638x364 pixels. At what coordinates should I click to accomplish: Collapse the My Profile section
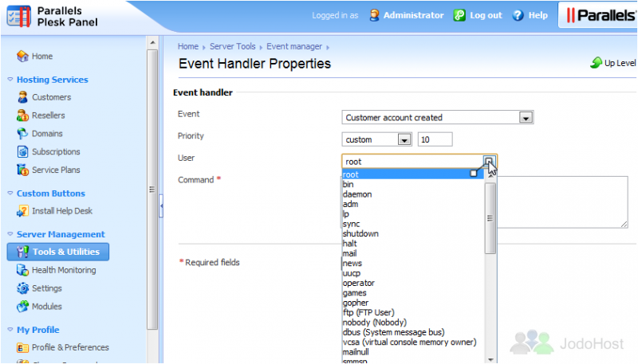(x=10, y=330)
